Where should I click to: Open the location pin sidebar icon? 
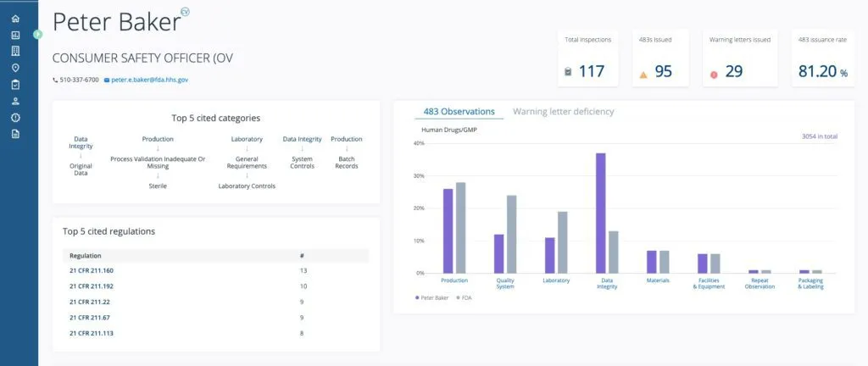[x=15, y=68]
